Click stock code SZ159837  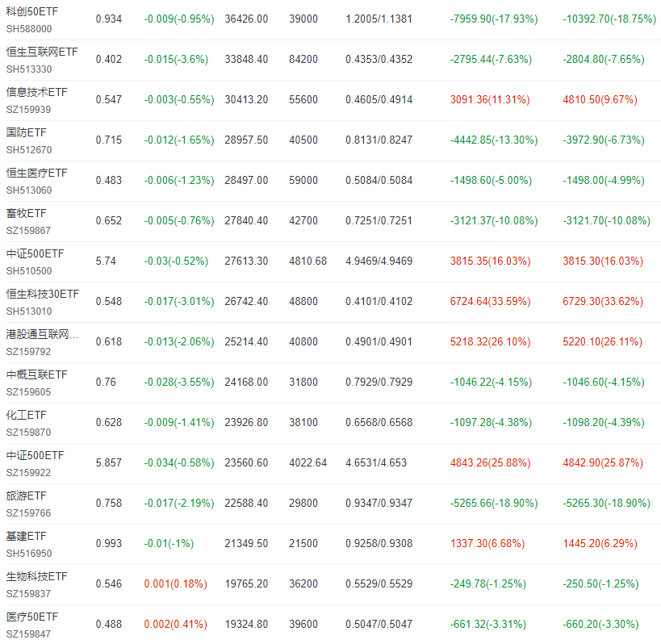[28, 594]
